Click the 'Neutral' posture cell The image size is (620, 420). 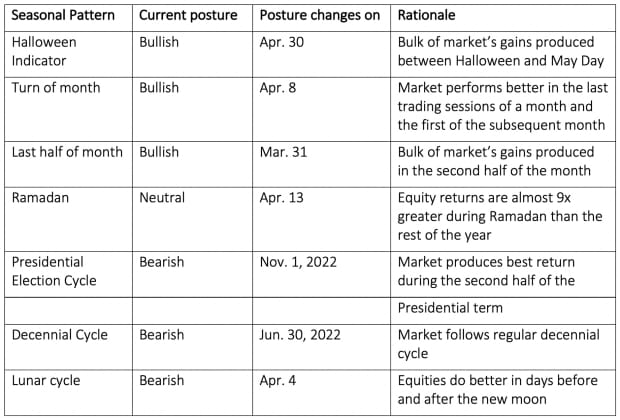pos(162,198)
